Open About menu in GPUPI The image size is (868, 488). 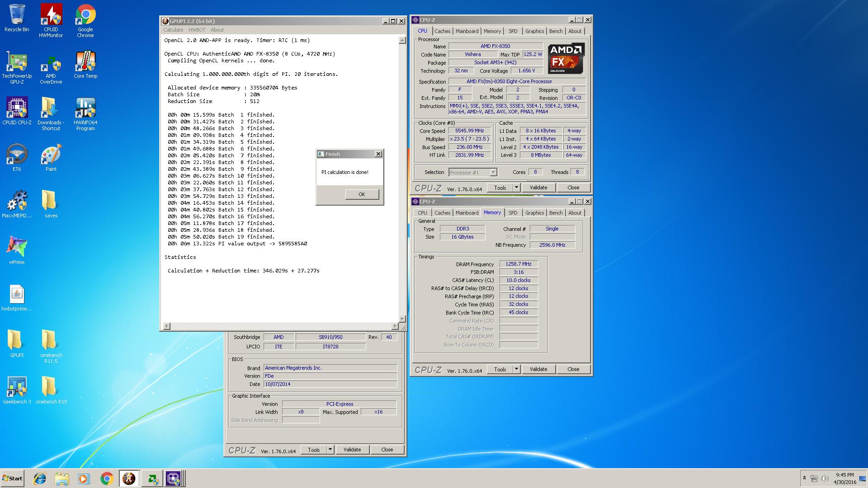(x=217, y=30)
